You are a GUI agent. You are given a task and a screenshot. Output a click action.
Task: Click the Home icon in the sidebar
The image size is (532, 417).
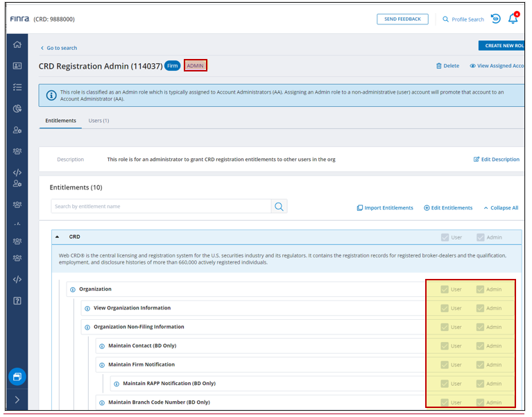point(17,45)
